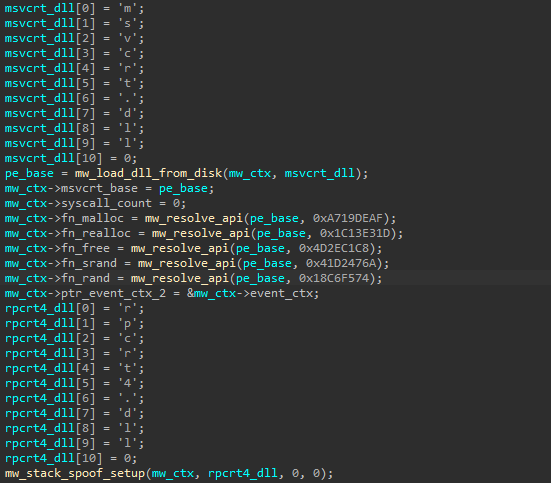Select fn_rand member name

(x=85, y=278)
